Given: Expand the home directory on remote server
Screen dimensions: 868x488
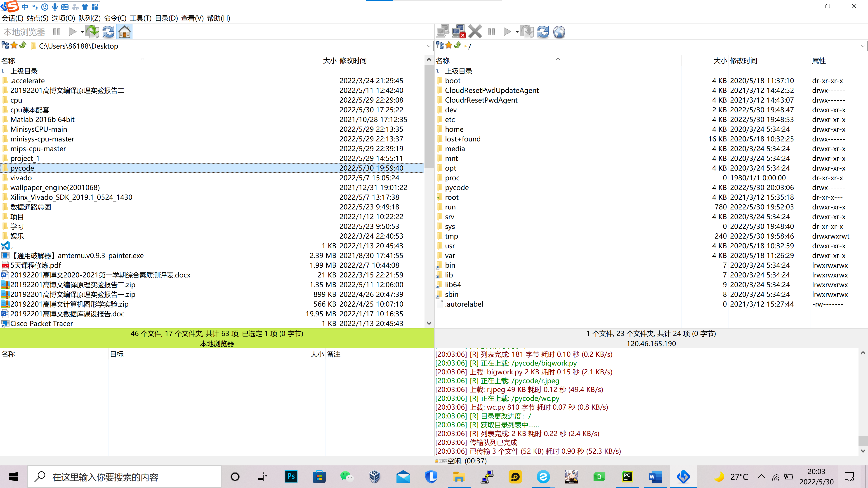Looking at the screenshot, I should [454, 129].
